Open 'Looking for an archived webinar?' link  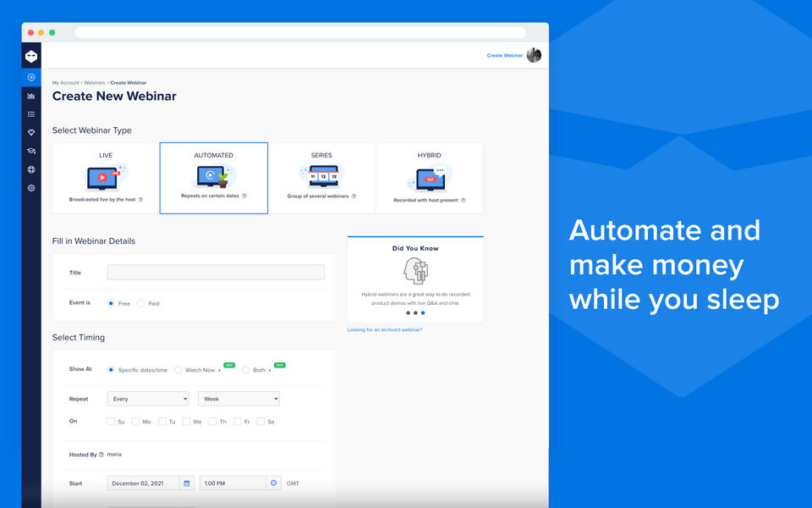point(385,329)
